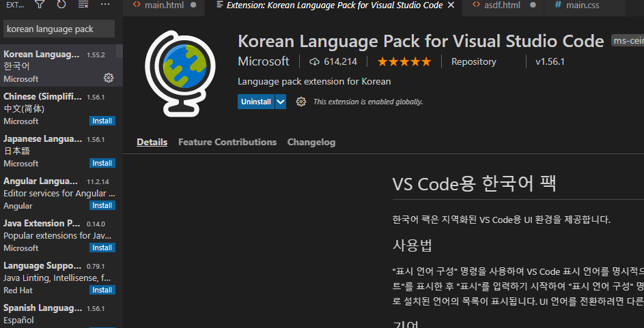Install the Angular Language Service extension
The image size is (644, 328).
click(102, 205)
